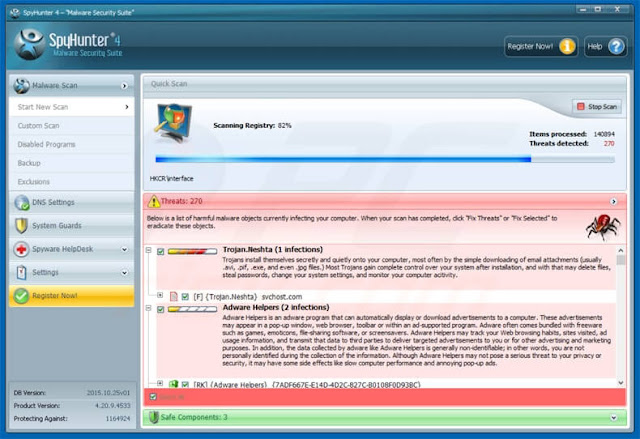Click the yellow warning triangle icon beside Threats
640x439 pixels.
click(154, 201)
